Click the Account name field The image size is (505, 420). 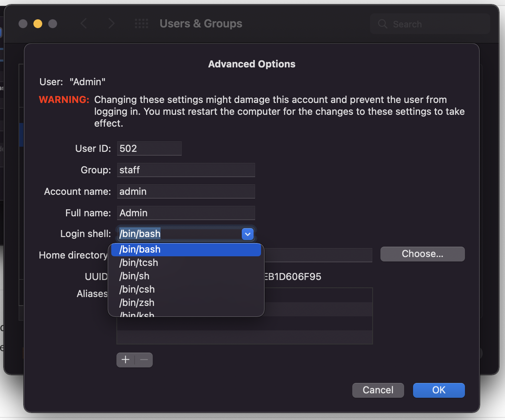(x=186, y=191)
